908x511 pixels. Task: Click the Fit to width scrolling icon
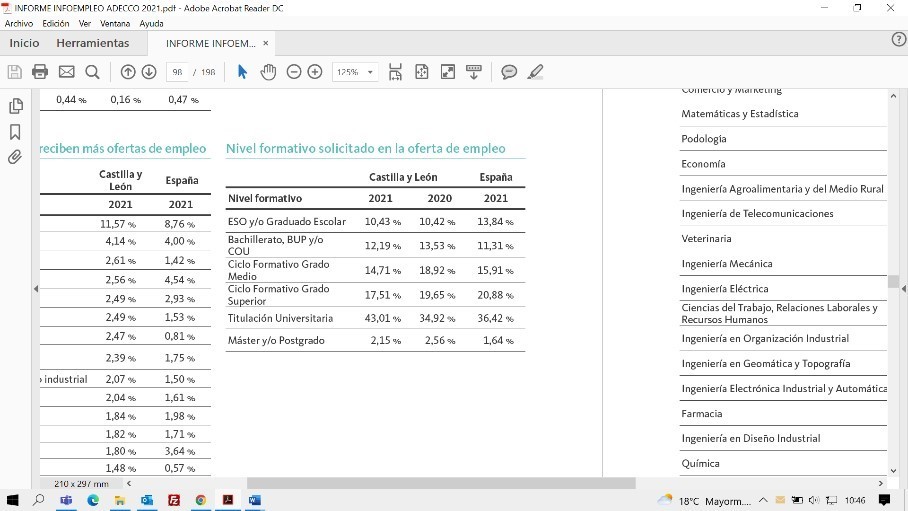click(x=395, y=72)
